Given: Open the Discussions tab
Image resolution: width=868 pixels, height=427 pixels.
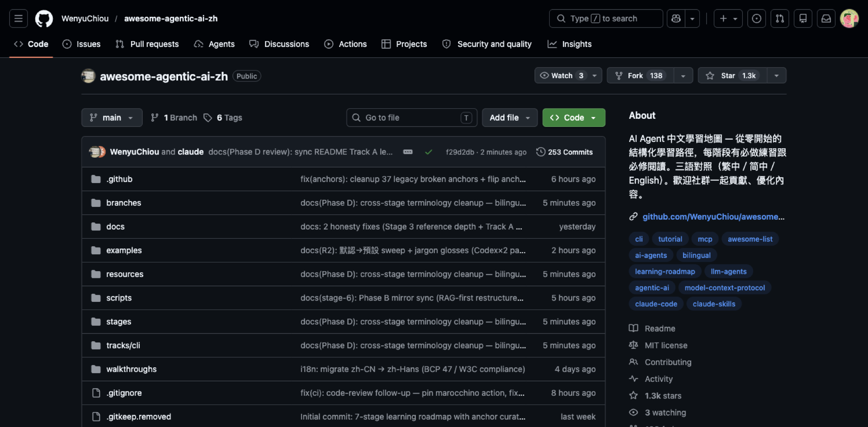Looking at the screenshot, I should click(279, 44).
